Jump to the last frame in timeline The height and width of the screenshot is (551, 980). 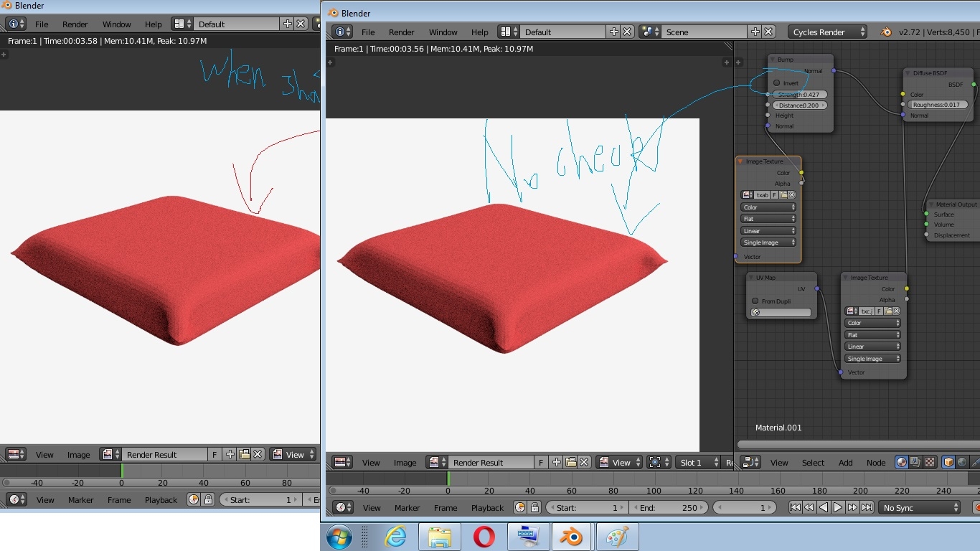pyautogui.click(x=867, y=508)
